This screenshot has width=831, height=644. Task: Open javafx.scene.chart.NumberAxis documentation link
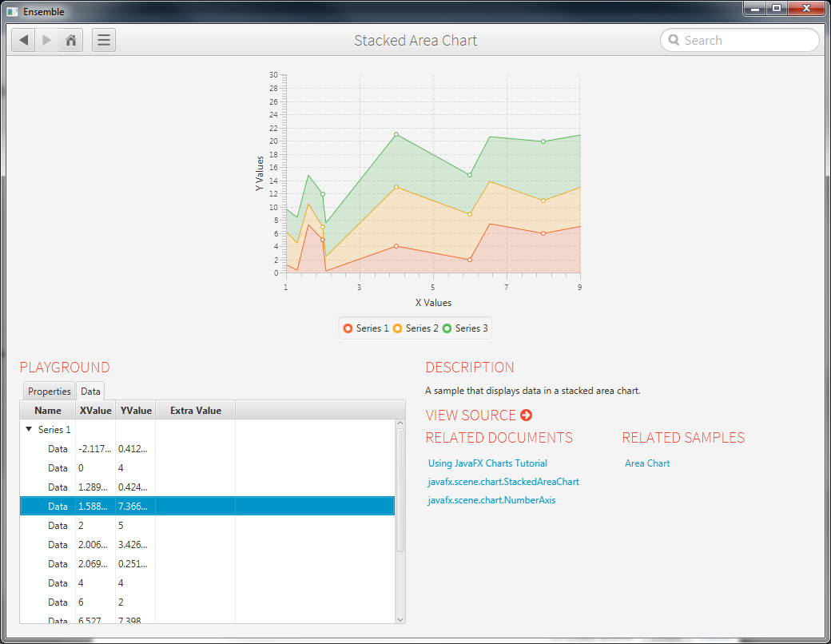491,500
